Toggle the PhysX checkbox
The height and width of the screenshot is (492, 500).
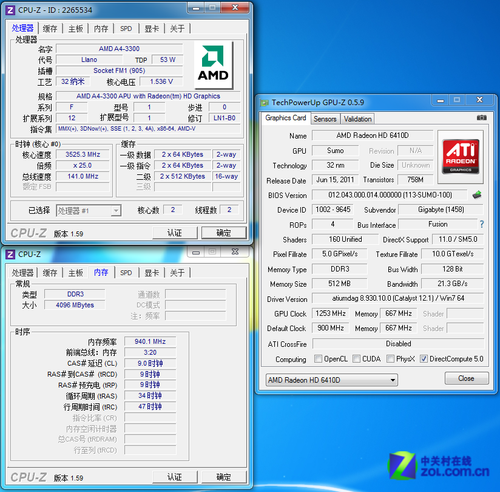390,359
